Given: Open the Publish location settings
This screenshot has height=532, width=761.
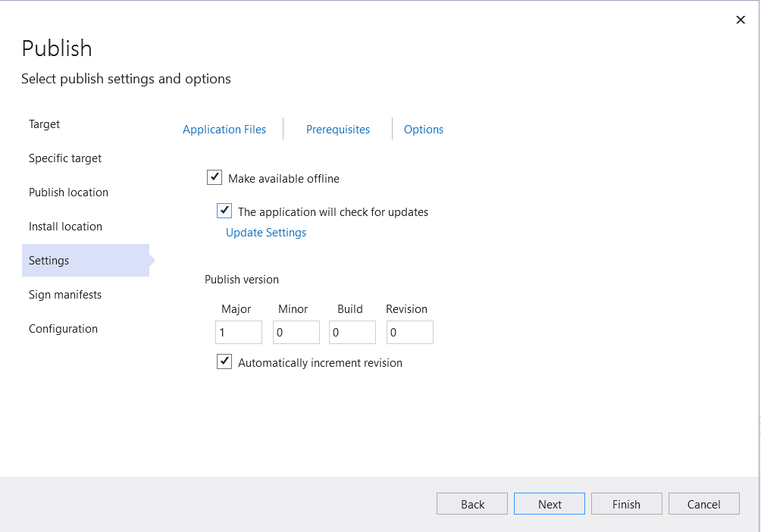Looking at the screenshot, I should pyautogui.click(x=68, y=192).
